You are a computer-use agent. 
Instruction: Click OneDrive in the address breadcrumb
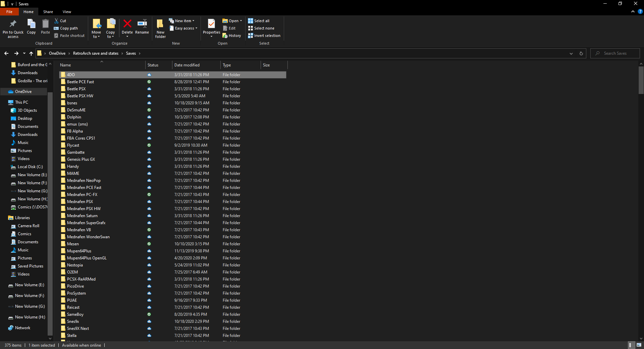point(57,53)
